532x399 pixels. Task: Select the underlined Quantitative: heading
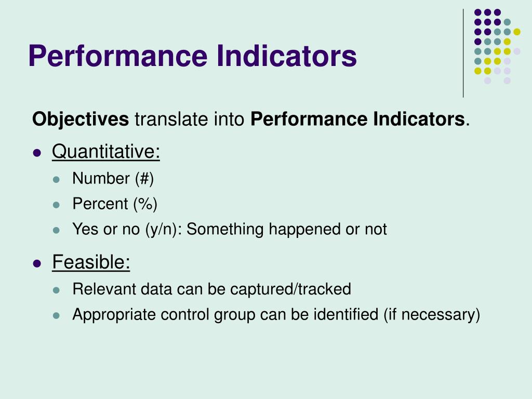[106, 151]
